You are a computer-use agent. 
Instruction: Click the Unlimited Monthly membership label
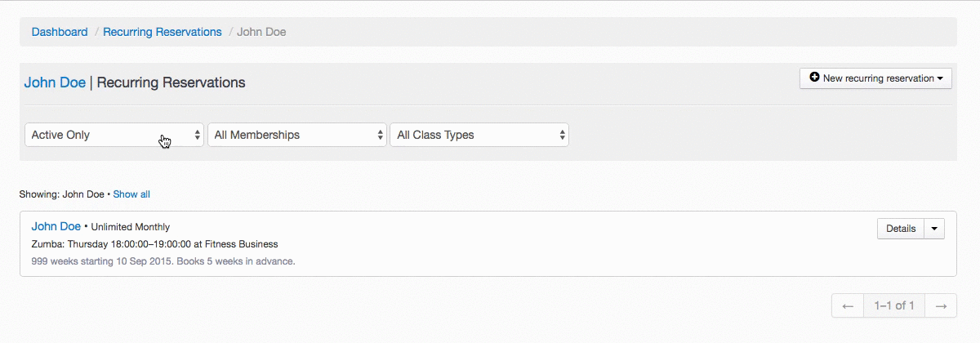[131, 227]
